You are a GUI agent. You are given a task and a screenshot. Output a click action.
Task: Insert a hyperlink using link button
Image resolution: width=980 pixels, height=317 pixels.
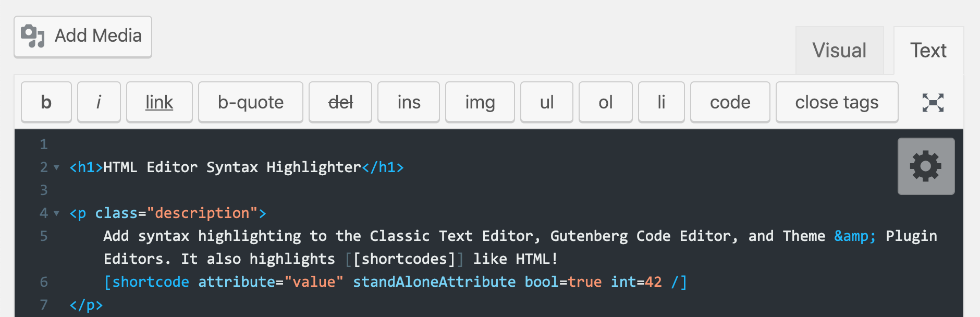pos(159,102)
